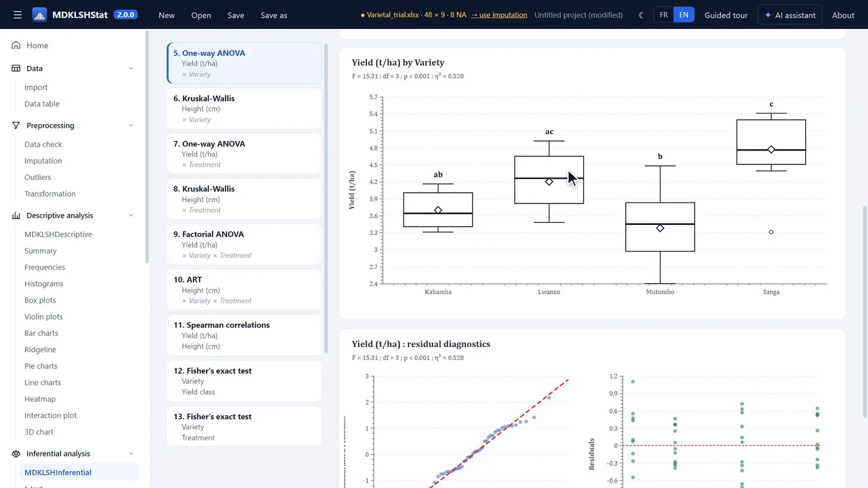Open the Heatmap page
The height and width of the screenshot is (488, 868).
(x=40, y=399)
